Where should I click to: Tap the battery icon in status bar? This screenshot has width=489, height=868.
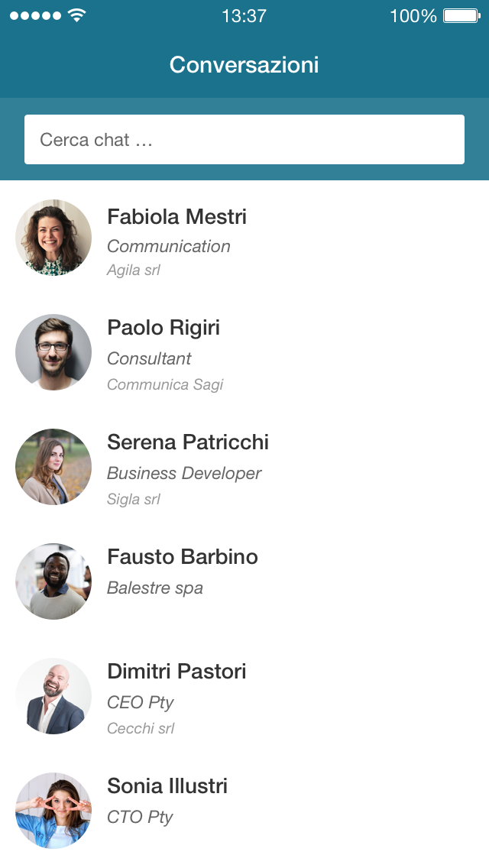[x=461, y=16]
